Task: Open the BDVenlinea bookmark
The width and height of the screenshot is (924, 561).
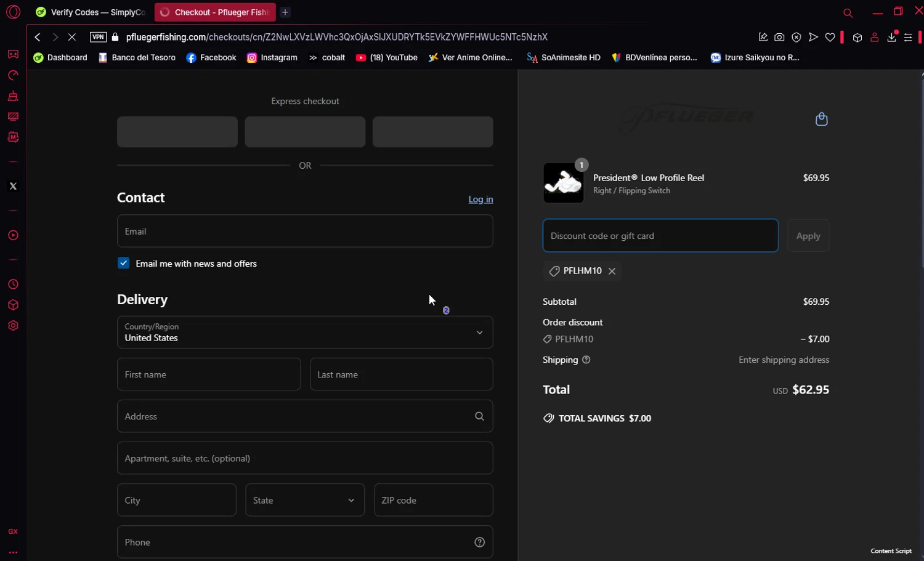Action: 654,57
